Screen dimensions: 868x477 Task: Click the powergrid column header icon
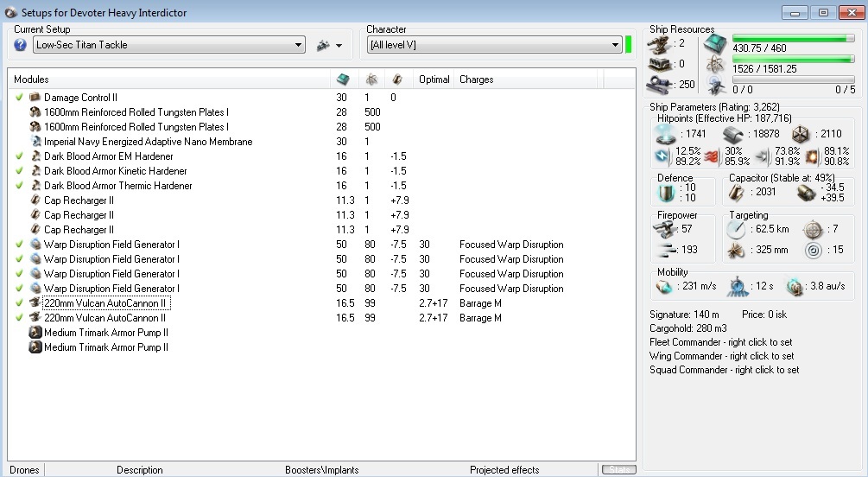[x=371, y=79]
